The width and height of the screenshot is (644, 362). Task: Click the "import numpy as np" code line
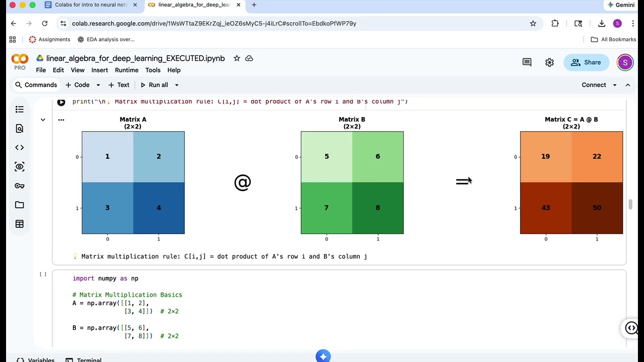pos(105,279)
